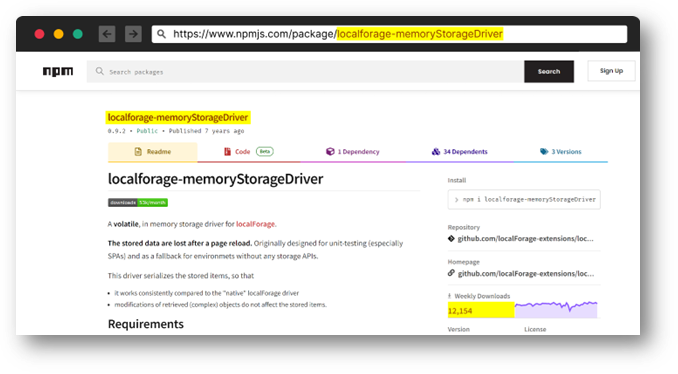Open the 3 Versions tab
The height and width of the screenshot is (374, 678).
click(560, 152)
